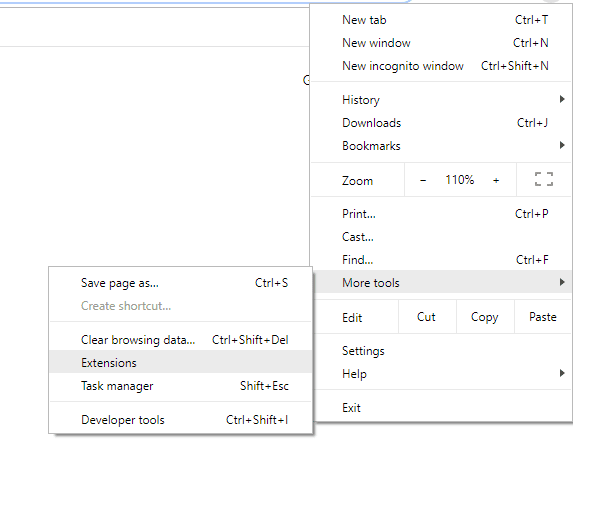
Task: Select the Print menu item
Action: tap(441, 214)
